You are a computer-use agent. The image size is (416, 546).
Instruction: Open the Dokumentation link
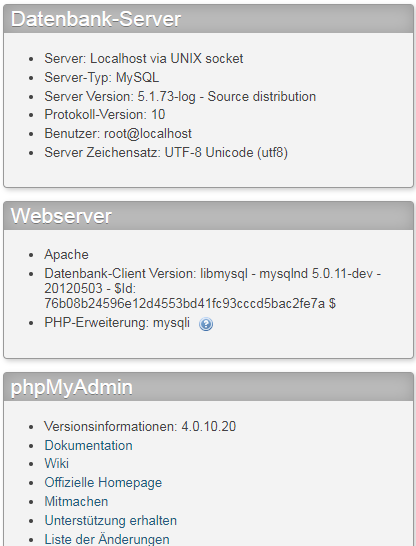[x=88, y=445]
